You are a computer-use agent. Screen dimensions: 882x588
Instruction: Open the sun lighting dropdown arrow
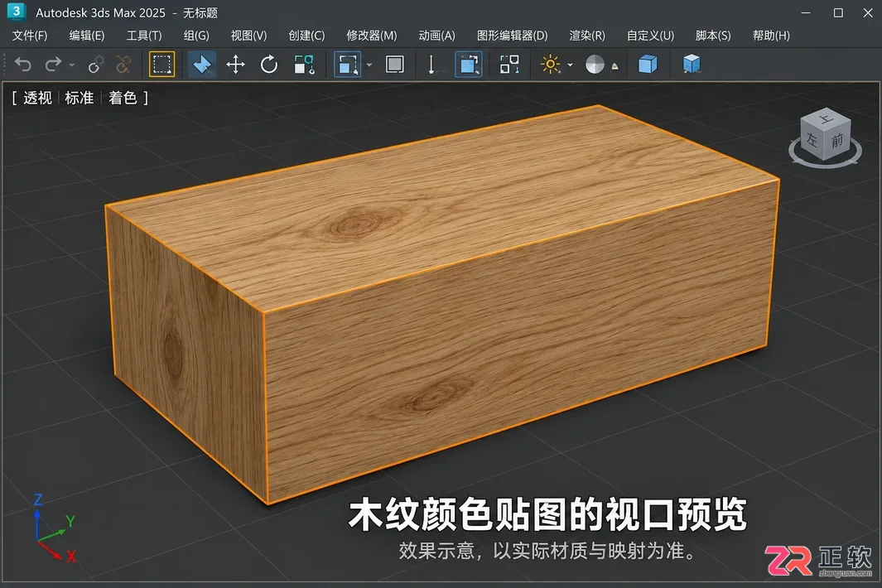pyautogui.click(x=570, y=65)
